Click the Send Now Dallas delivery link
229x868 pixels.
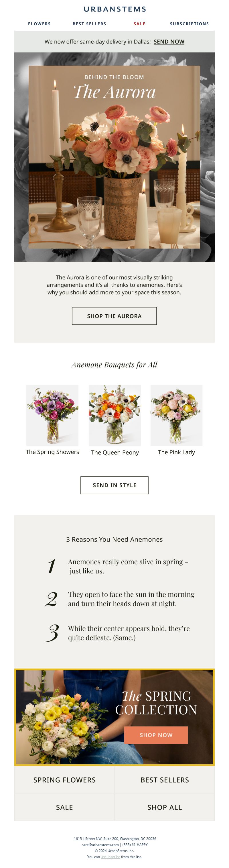[x=169, y=42]
